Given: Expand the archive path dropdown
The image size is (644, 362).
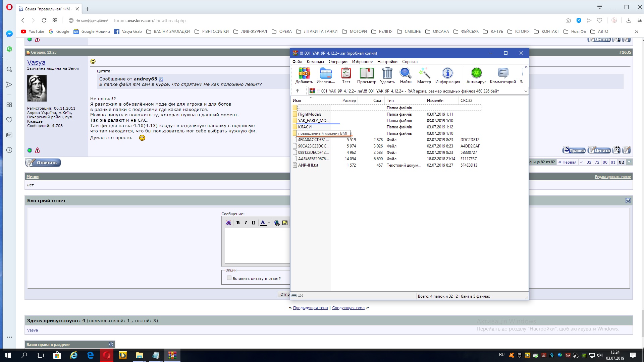Looking at the screenshot, I should pos(526,91).
